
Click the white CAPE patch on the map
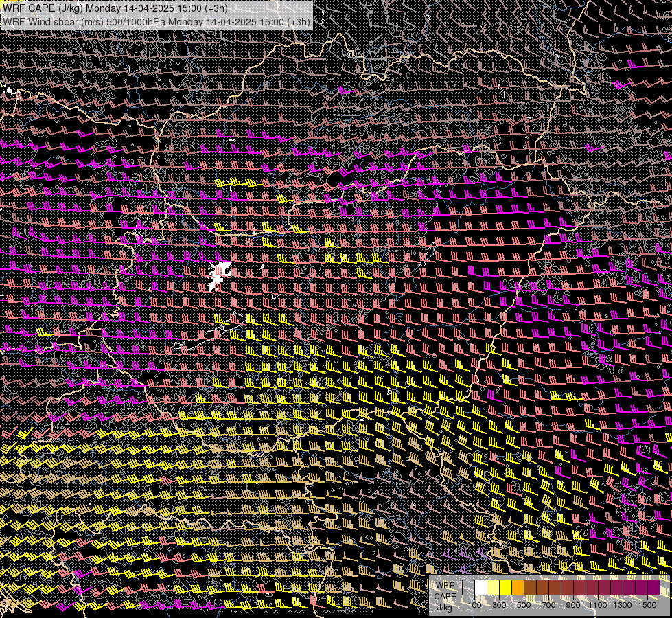coord(220,276)
